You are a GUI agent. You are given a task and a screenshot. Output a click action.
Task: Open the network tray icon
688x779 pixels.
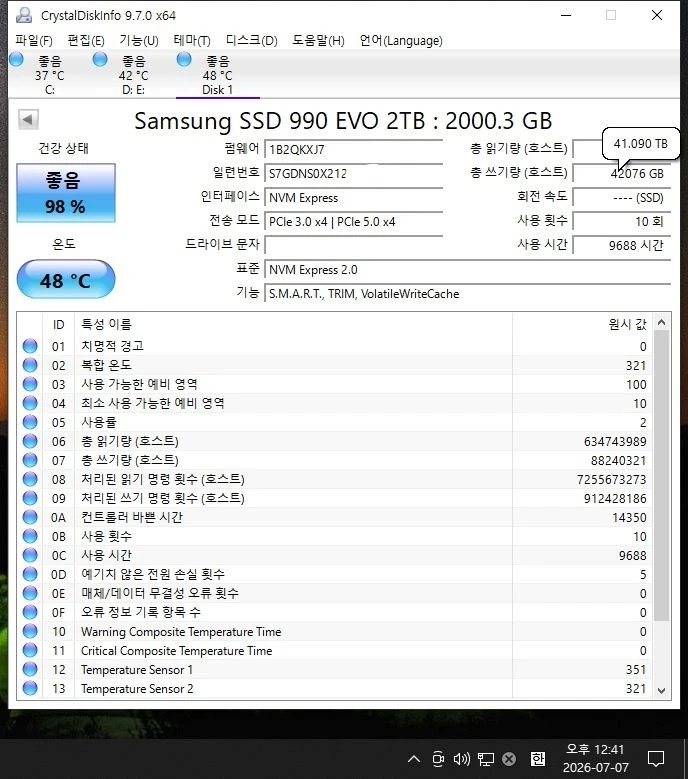tap(485, 759)
